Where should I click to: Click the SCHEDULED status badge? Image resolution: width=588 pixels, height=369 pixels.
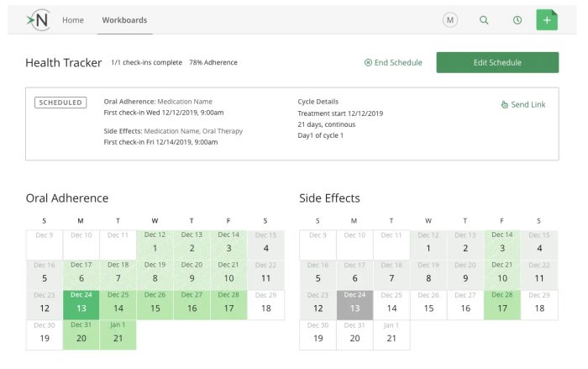tap(60, 103)
